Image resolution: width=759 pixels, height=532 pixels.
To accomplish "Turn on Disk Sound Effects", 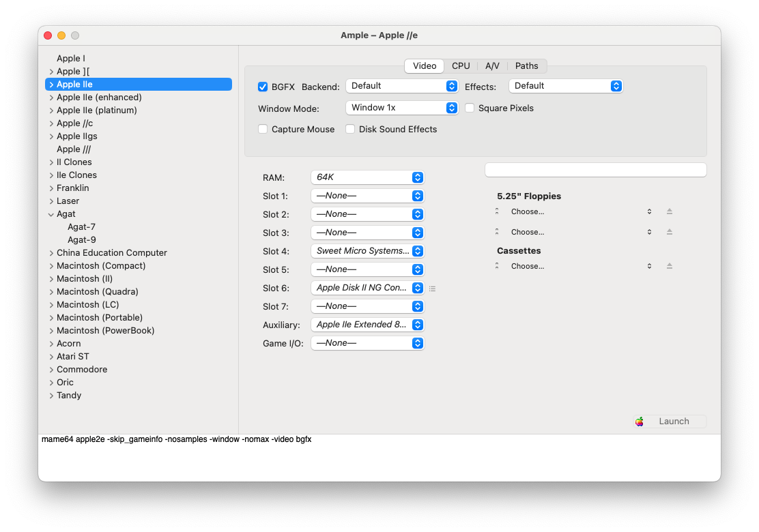I will click(x=350, y=129).
